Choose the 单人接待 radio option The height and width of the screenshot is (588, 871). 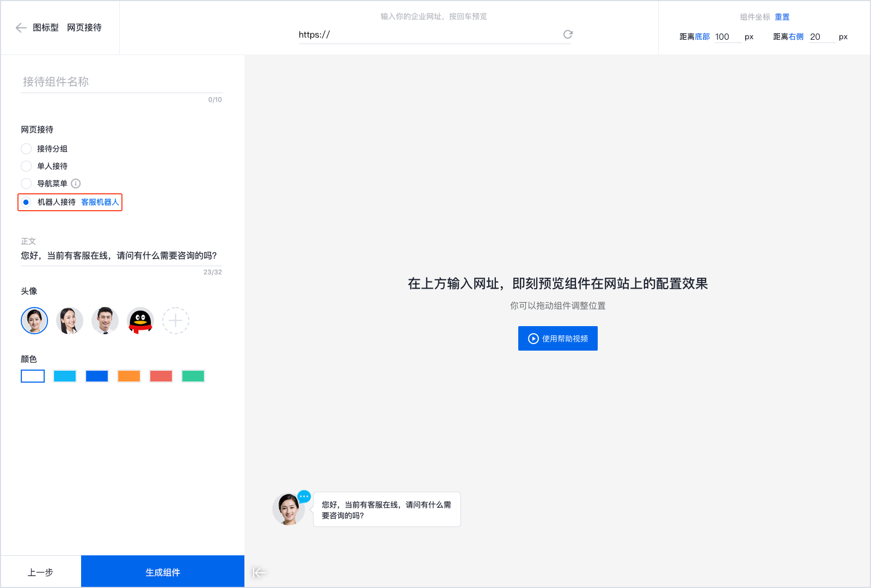[x=26, y=166]
